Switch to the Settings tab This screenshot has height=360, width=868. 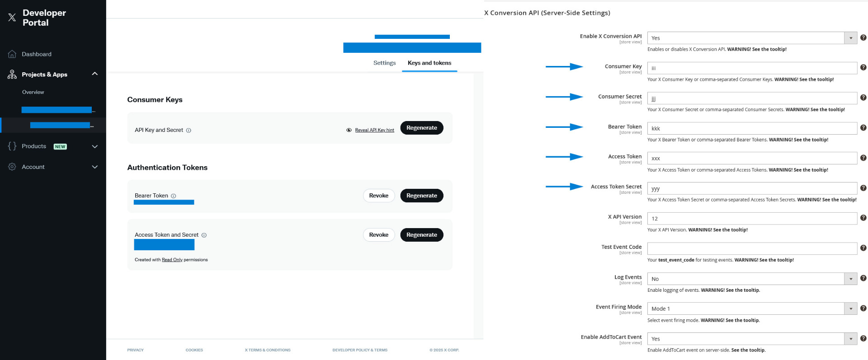(385, 63)
